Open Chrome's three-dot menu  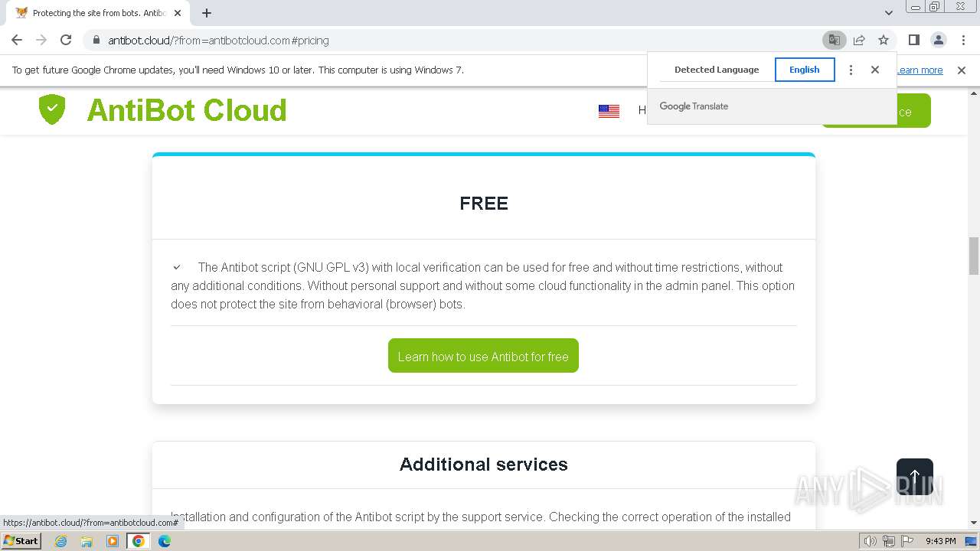pyautogui.click(x=963, y=40)
